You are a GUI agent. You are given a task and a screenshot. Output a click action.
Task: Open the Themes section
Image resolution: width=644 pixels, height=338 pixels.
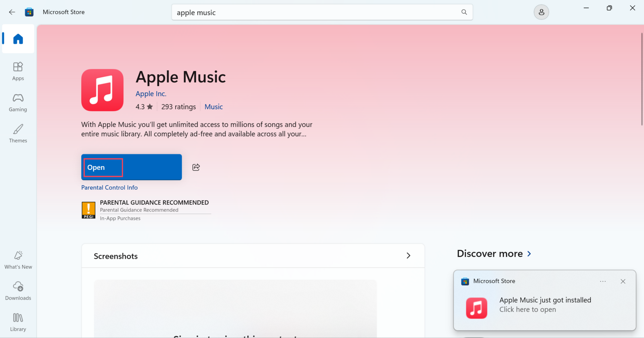[18, 133]
